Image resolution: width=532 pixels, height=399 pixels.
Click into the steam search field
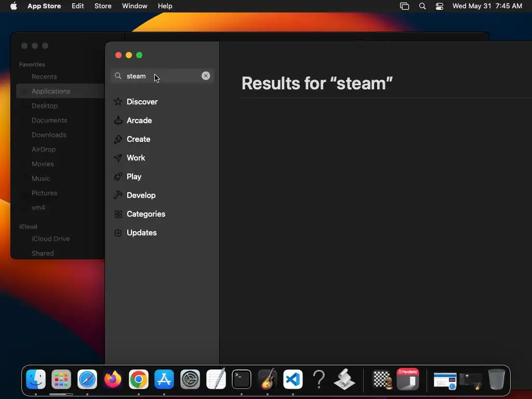[x=162, y=76]
